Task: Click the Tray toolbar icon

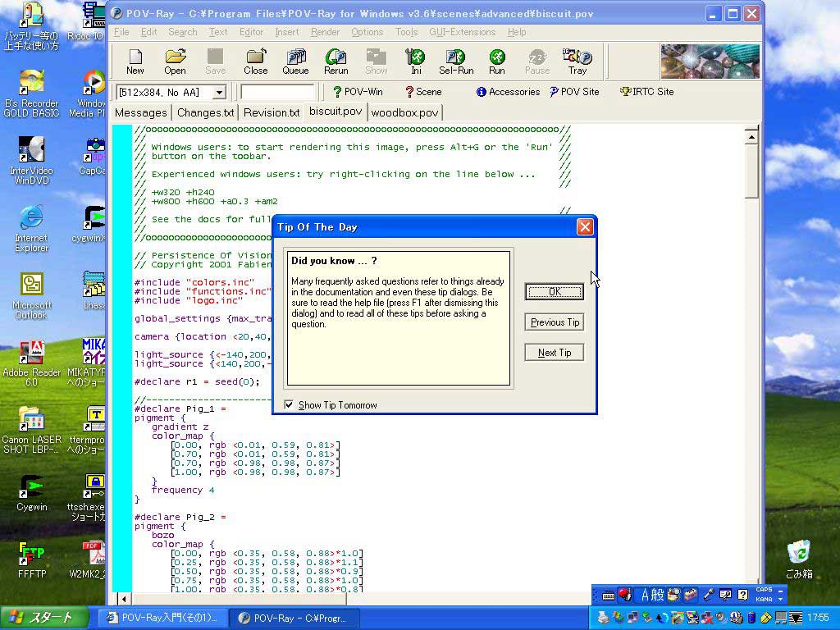Action: pos(577,62)
